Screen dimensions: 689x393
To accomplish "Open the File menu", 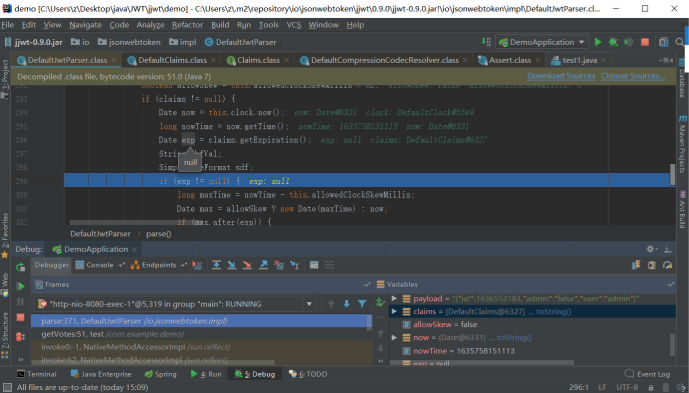I will 7,25.
